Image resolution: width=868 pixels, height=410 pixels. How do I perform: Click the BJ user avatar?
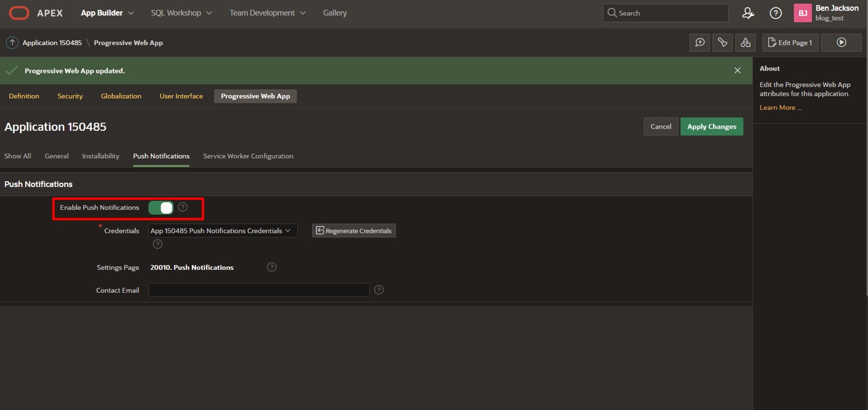coord(803,13)
